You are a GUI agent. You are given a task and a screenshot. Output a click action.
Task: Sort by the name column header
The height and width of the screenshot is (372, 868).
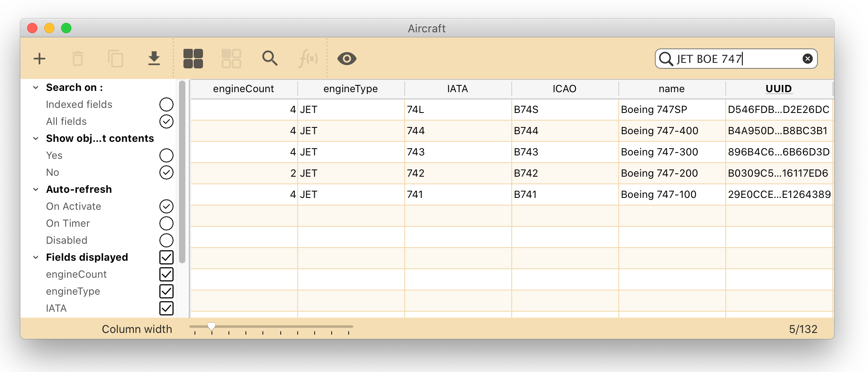click(x=672, y=89)
